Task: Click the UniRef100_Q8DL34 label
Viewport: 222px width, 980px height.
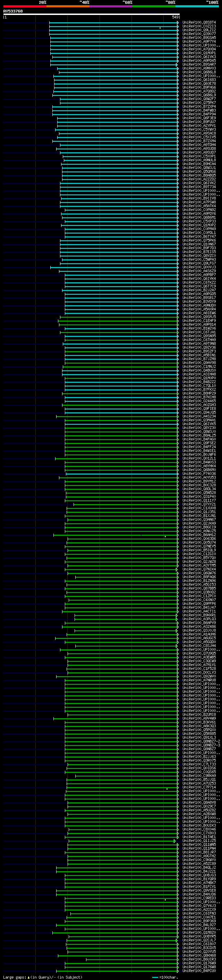Action: (199, 489)
